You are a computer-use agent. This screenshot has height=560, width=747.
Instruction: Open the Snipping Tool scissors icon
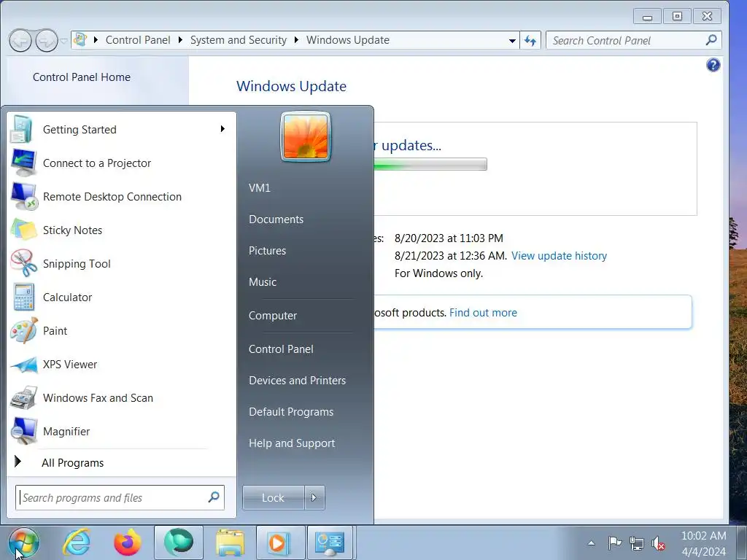[23, 263]
